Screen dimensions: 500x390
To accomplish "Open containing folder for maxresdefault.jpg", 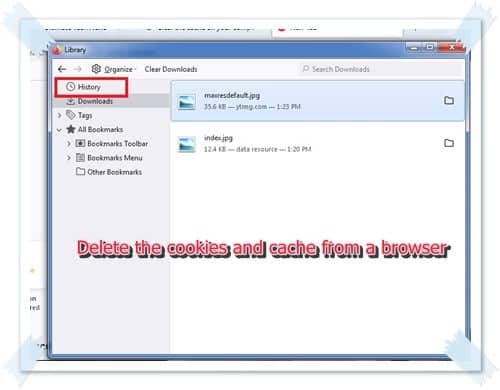I will tap(449, 100).
